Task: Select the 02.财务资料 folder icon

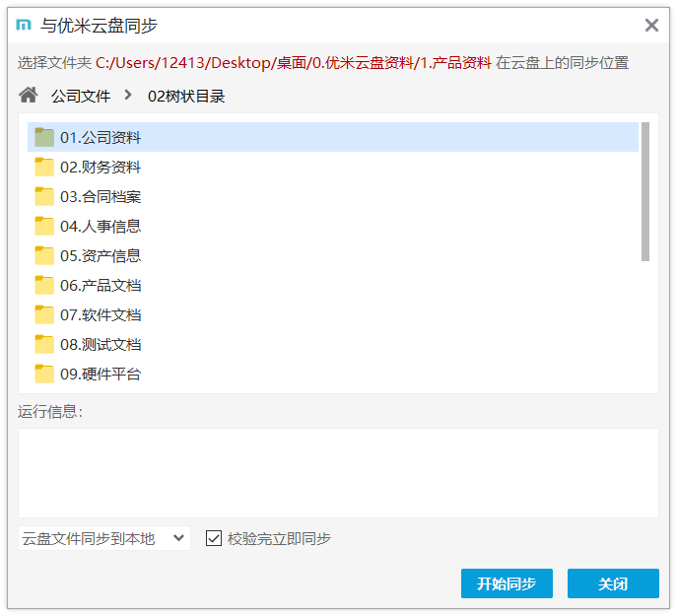Action: tap(44, 167)
